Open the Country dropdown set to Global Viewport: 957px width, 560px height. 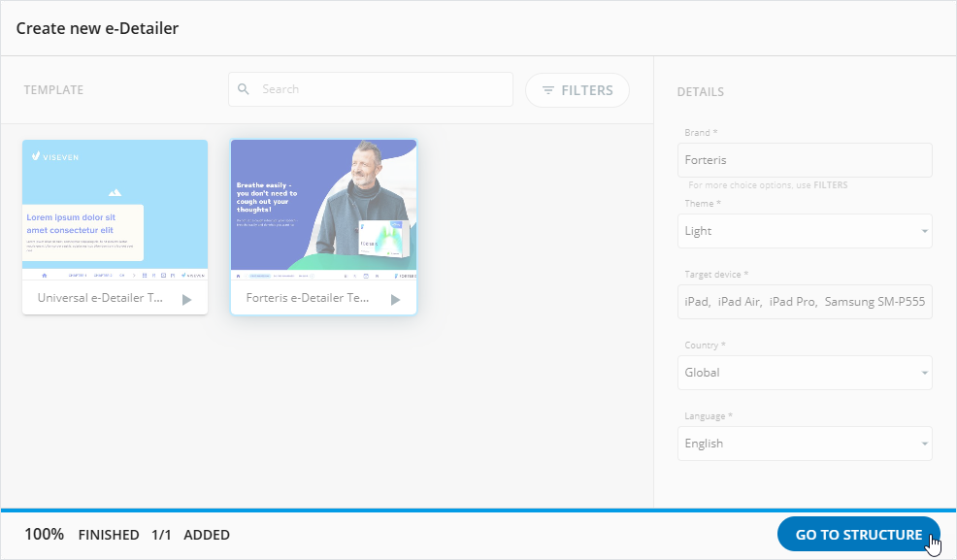click(924, 373)
